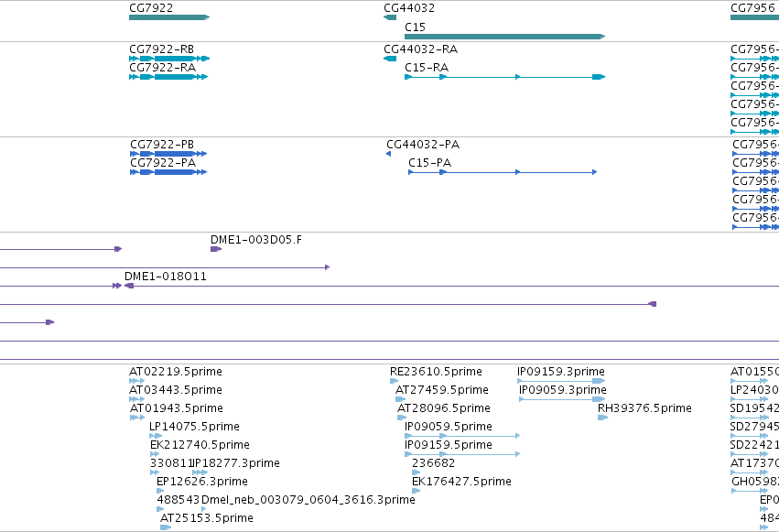Image resolution: width=779 pixels, height=532 pixels.
Task: Click the AT02219.5prime EST label
Action: pyautogui.click(x=176, y=372)
